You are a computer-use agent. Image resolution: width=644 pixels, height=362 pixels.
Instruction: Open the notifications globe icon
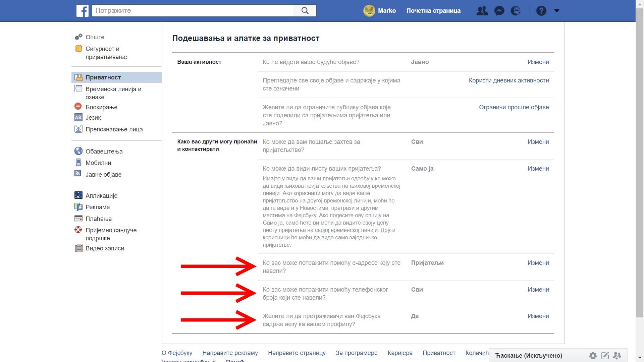click(x=516, y=11)
